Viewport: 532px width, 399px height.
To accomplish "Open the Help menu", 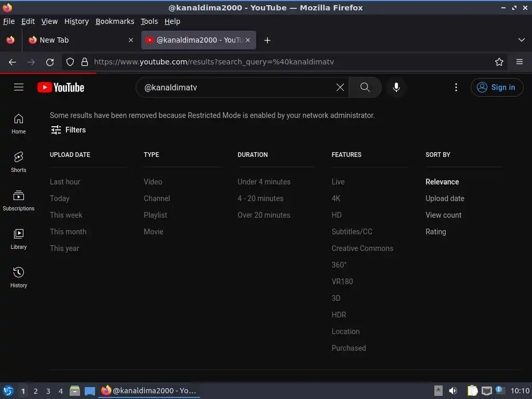I will click(x=172, y=21).
